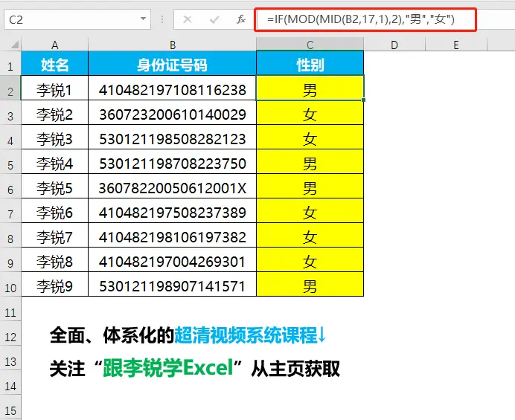Select column E header
The width and height of the screenshot is (515, 420).
pyautogui.click(x=455, y=45)
